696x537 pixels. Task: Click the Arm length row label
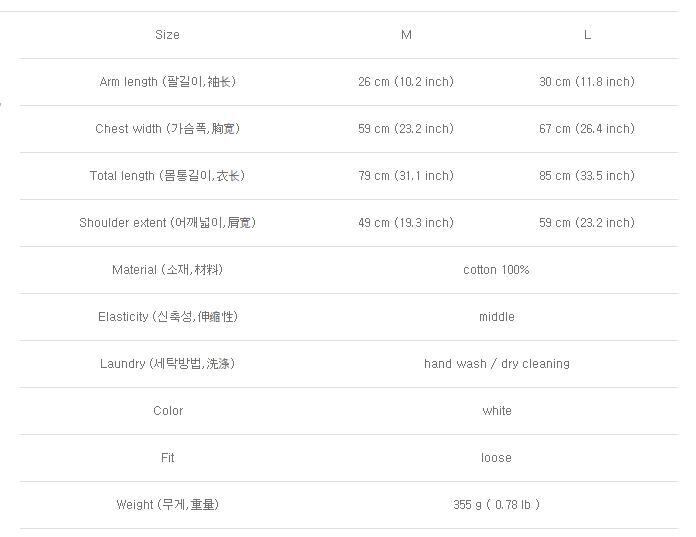[167, 82]
